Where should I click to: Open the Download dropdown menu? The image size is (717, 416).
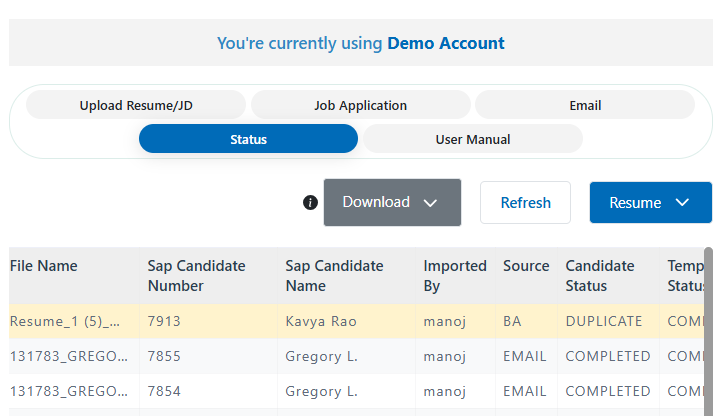tap(391, 202)
